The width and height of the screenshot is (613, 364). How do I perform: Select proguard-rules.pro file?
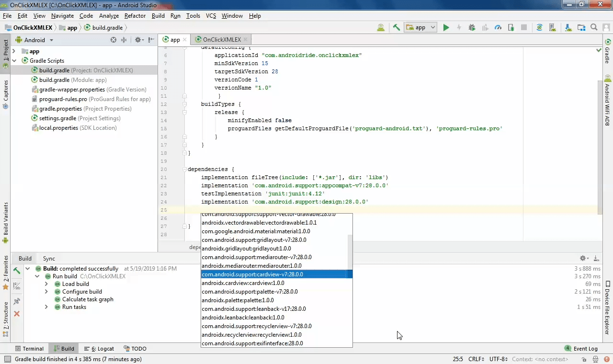pos(91,99)
